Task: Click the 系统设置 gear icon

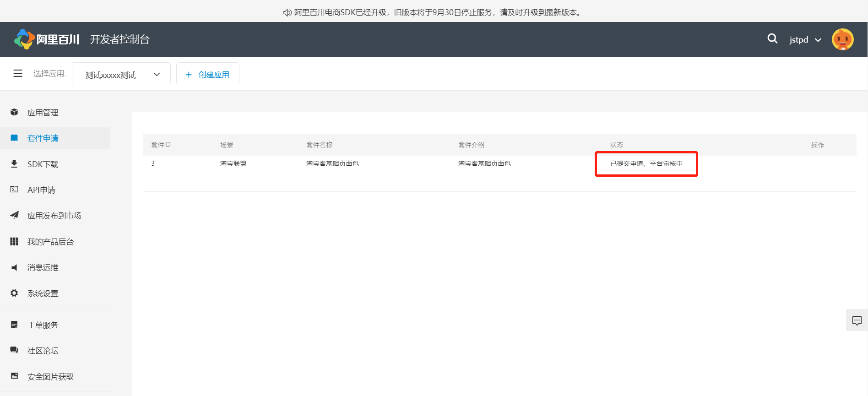Action: click(14, 293)
